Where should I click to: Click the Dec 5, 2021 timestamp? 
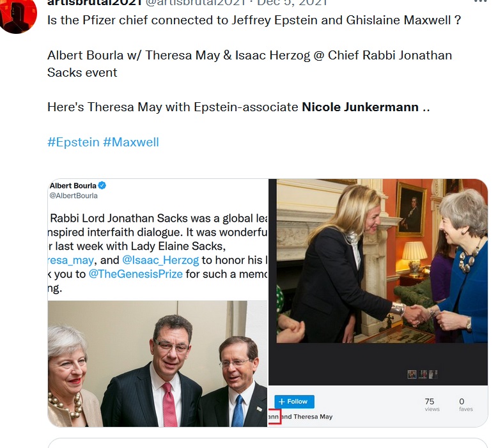click(292, 3)
